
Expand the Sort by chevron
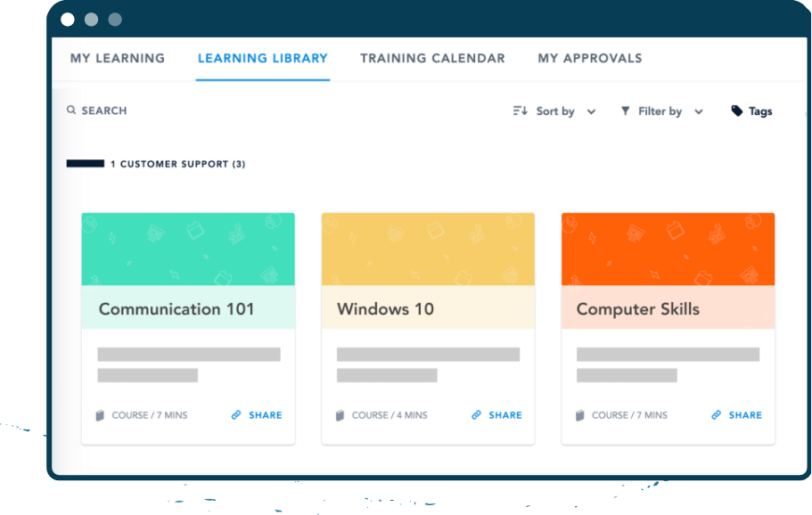tap(591, 111)
